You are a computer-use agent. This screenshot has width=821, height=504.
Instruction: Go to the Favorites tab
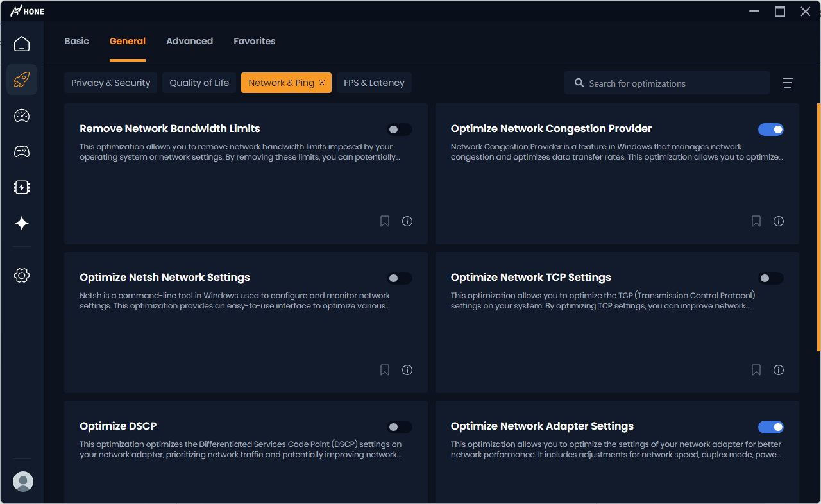click(254, 41)
